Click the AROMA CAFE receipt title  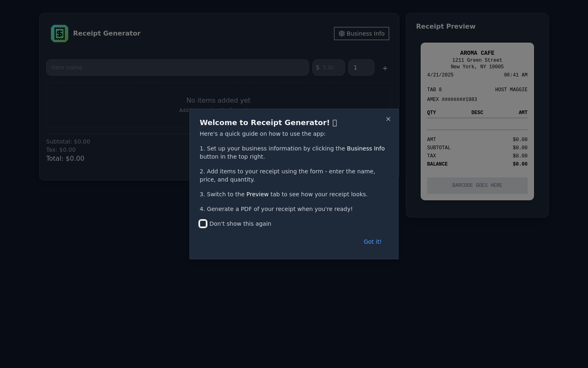coord(477,53)
